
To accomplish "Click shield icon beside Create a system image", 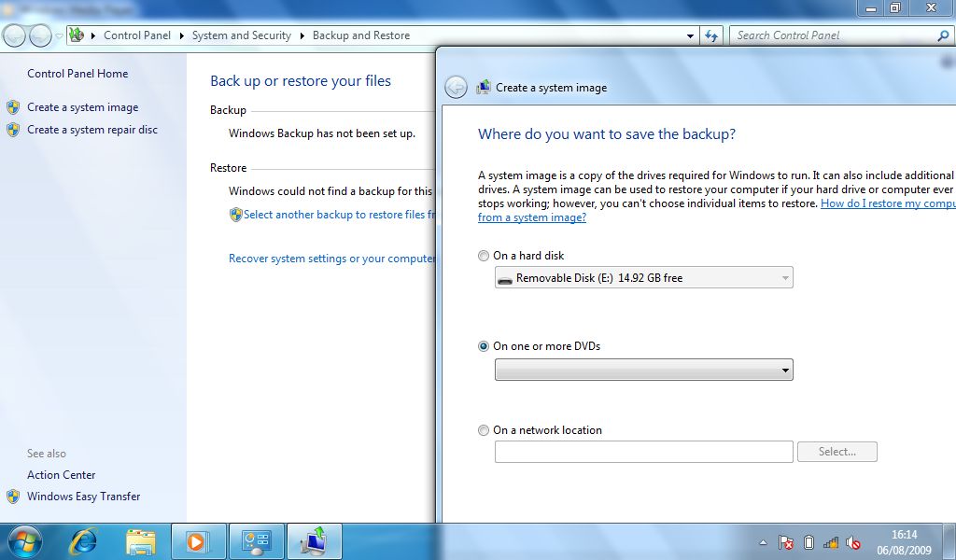I will click(x=13, y=108).
